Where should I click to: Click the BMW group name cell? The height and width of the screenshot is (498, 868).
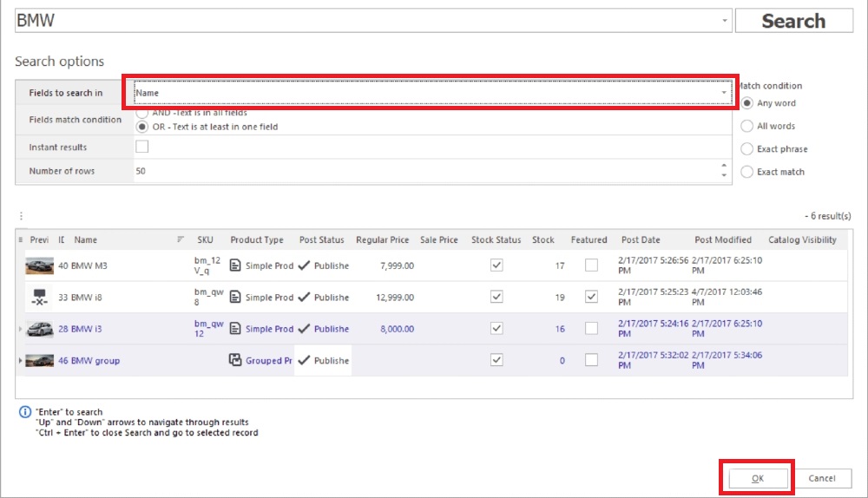tap(95, 360)
